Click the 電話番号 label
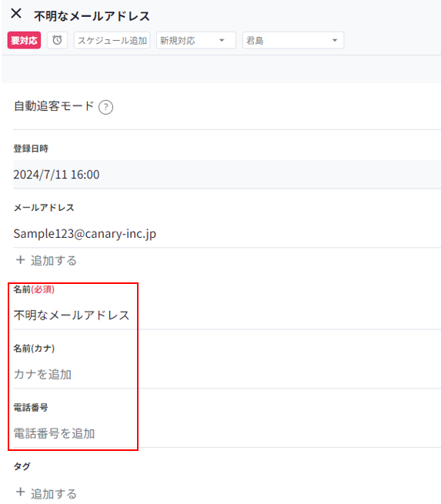 click(x=31, y=408)
